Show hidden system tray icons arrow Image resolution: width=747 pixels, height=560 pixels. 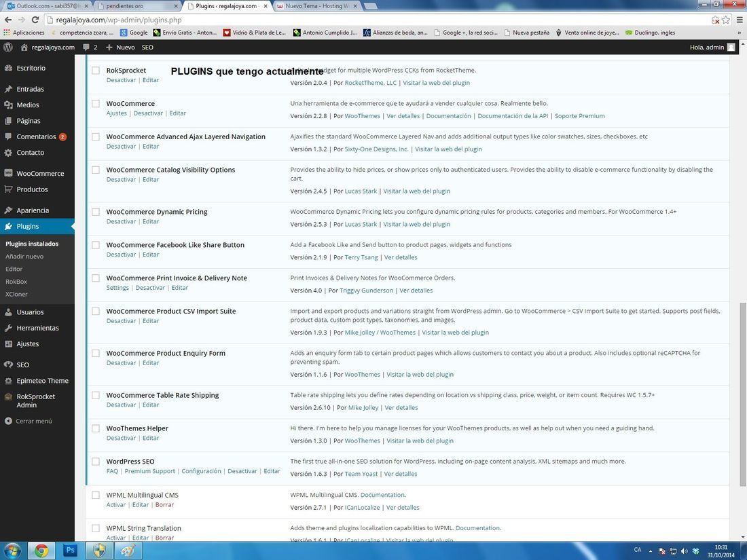(x=651, y=551)
